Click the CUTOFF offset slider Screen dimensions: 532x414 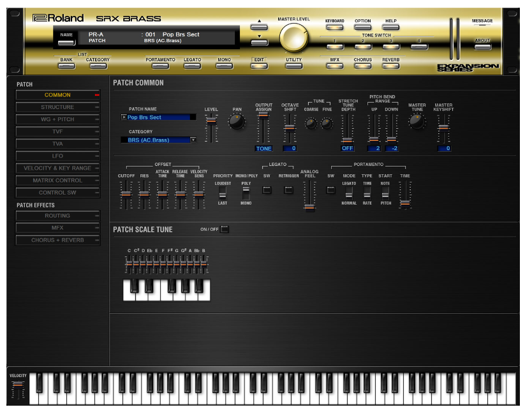tap(126, 195)
